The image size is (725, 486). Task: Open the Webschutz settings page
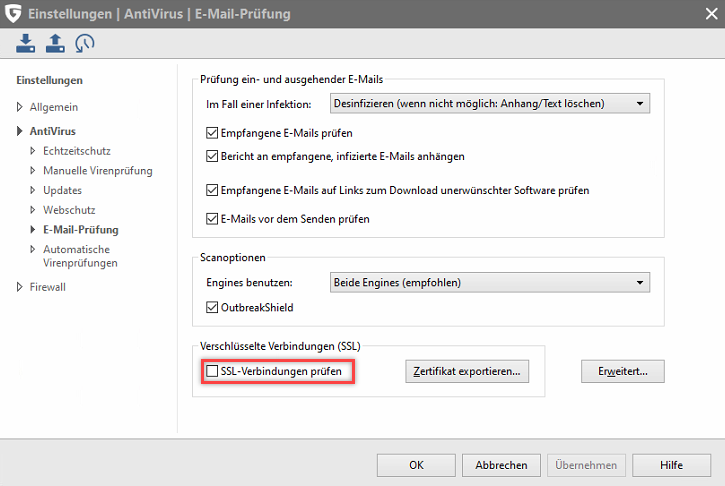pyautogui.click(x=69, y=210)
